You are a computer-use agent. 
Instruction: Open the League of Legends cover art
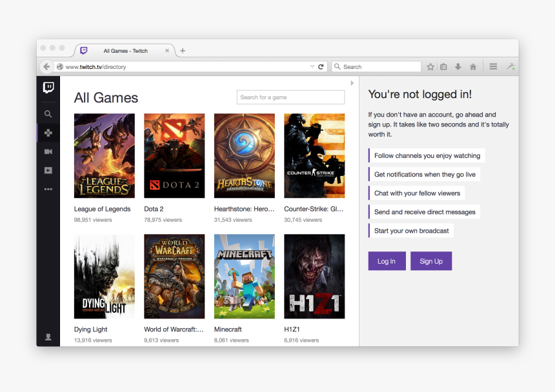coord(105,155)
